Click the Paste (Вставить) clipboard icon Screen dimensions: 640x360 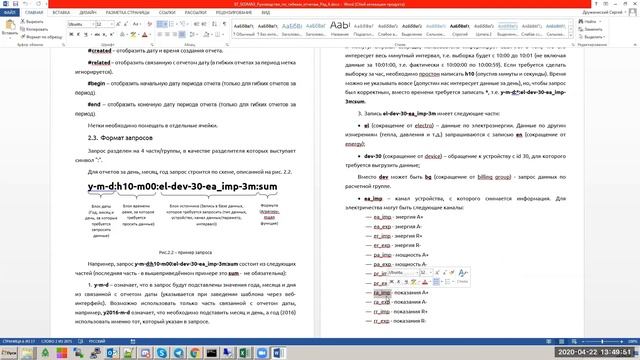9,25
